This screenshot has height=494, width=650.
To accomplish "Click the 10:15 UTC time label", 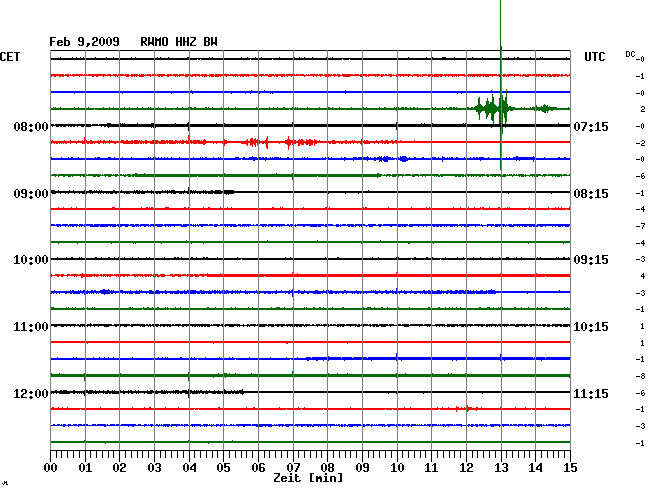I will (591, 327).
